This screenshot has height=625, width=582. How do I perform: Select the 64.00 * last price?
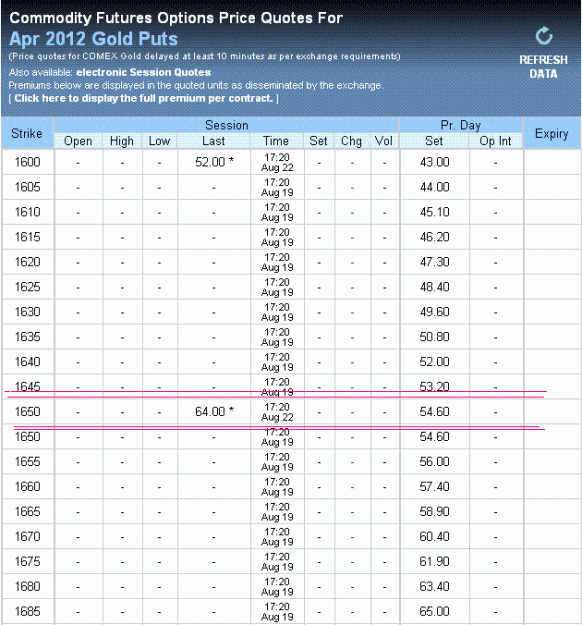pos(214,411)
